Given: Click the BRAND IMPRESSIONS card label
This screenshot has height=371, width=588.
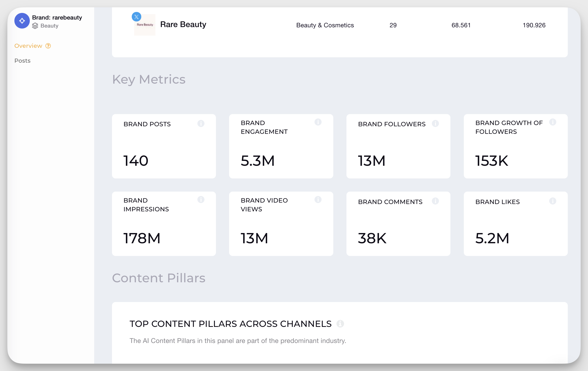Looking at the screenshot, I should (146, 205).
